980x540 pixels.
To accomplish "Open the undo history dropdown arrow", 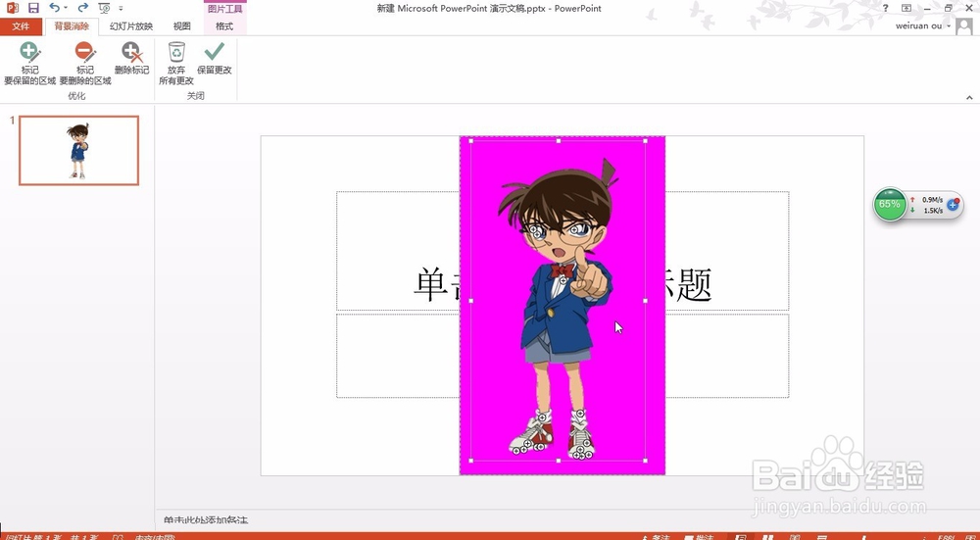I will click(x=66, y=8).
